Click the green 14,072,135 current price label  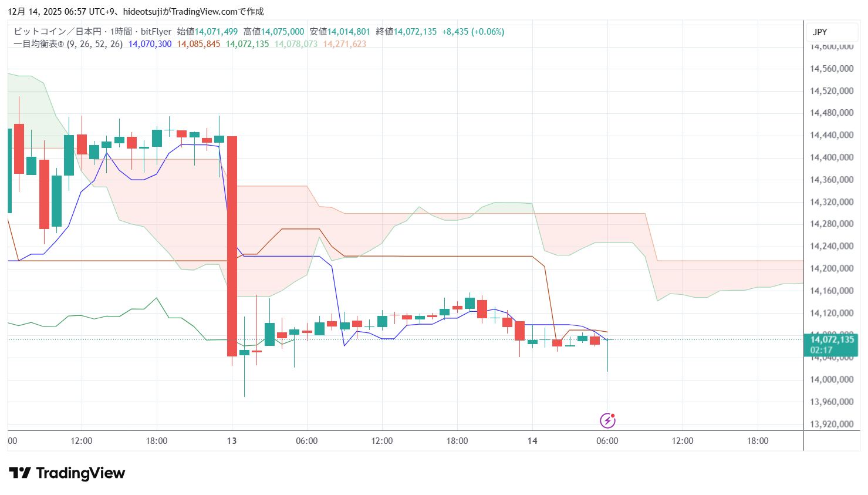[x=832, y=340]
